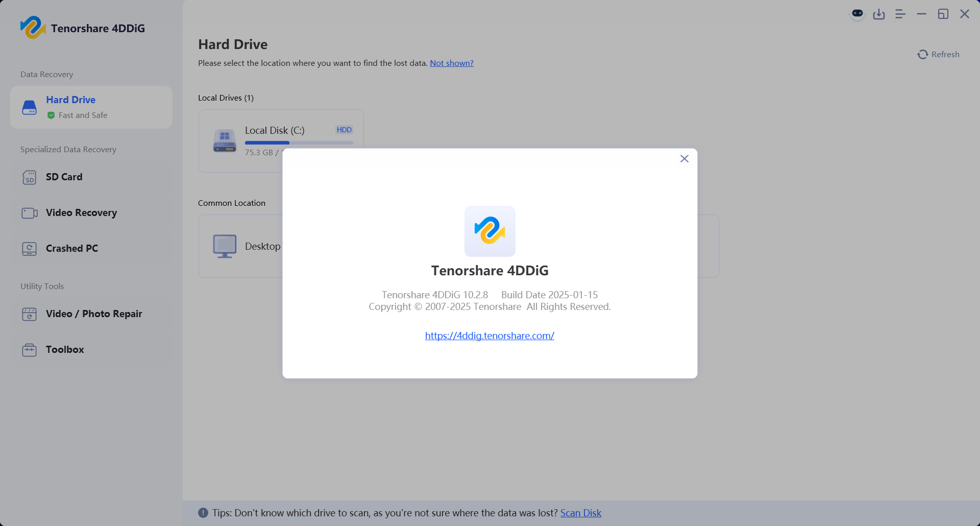The image size is (980, 526).
Task: Click the Tenorshare 4DDiG logo in dialog
Action: [490, 231]
